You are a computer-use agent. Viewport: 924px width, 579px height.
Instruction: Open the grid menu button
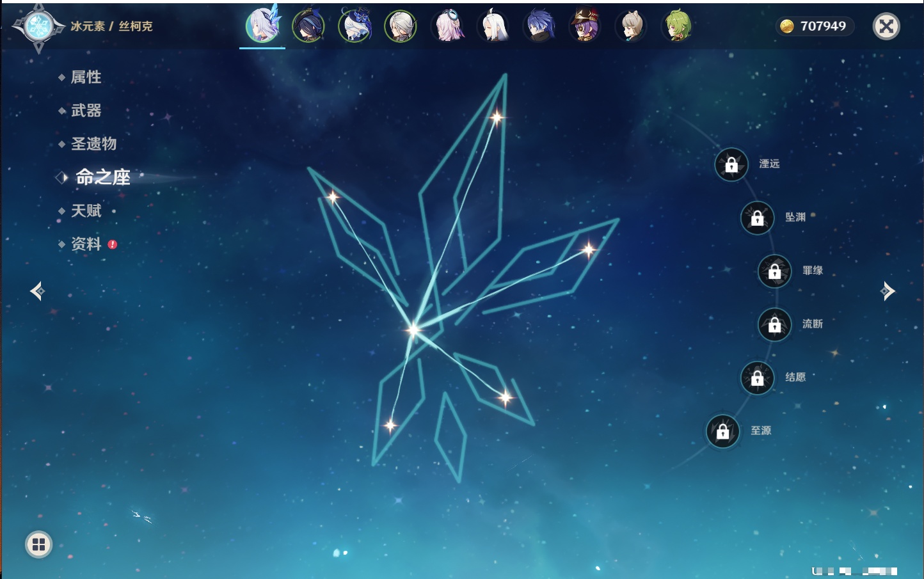pos(38,544)
